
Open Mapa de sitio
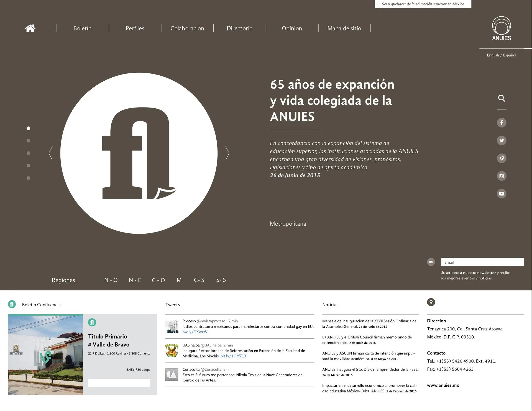(x=344, y=28)
